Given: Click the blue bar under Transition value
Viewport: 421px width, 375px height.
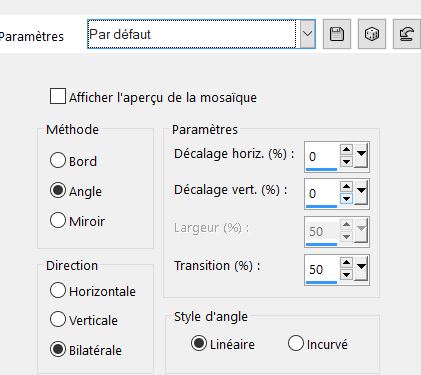Looking at the screenshot, I should tap(321, 282).
